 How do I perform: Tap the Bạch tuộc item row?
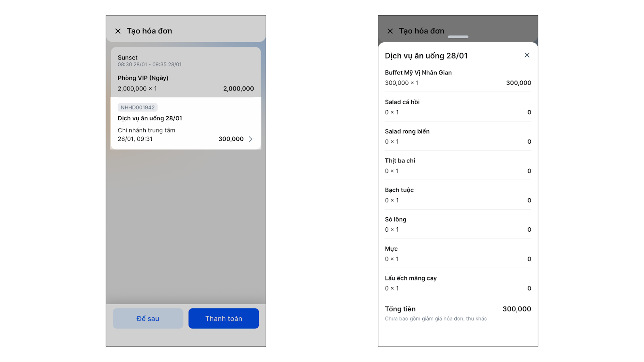point(458,195)
